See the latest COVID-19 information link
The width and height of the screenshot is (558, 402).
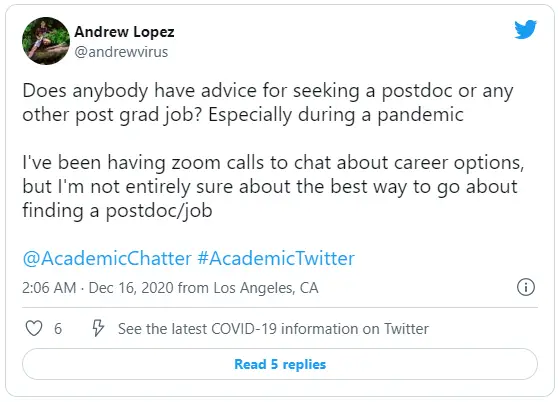coord(273,329)
